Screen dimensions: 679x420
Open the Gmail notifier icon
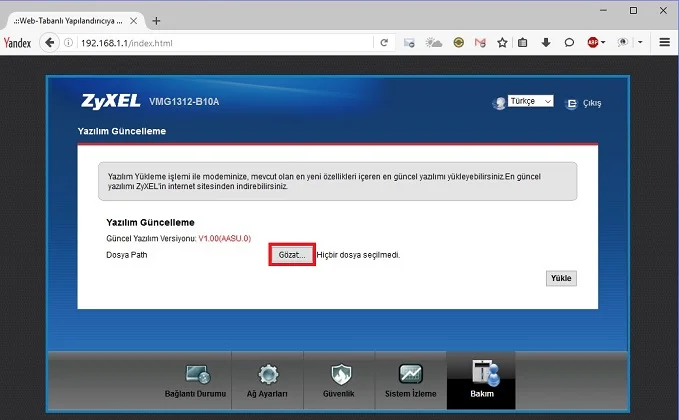point(480,42)
